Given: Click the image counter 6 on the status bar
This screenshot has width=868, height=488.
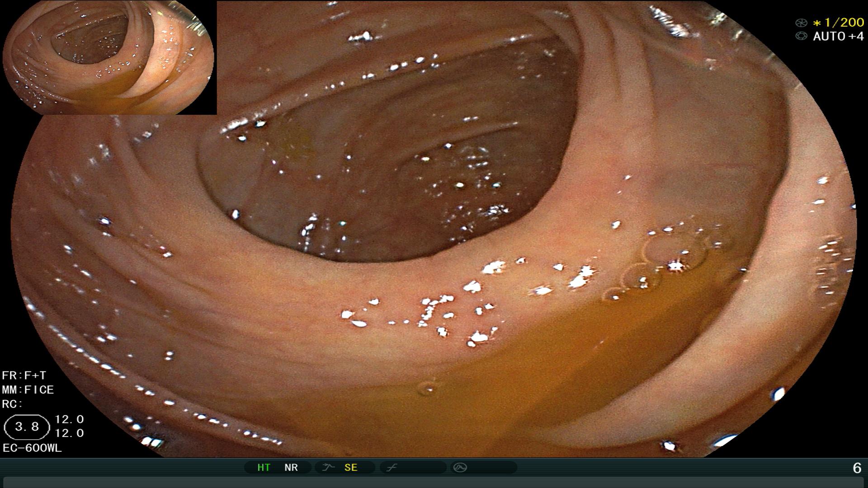Looking at the screenshot, I should pos(857,468).
